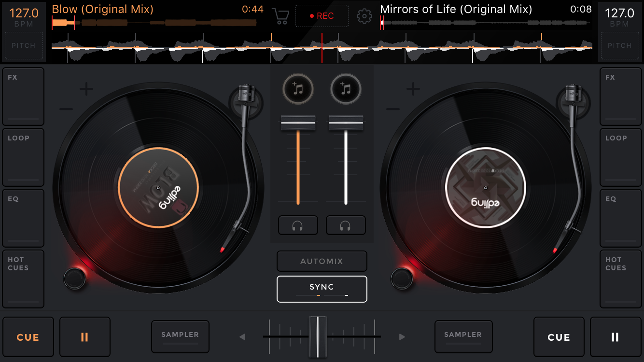The image size is (644, 362).
Task: Pause the left deck playback
Action: click(x=84, y=337)
